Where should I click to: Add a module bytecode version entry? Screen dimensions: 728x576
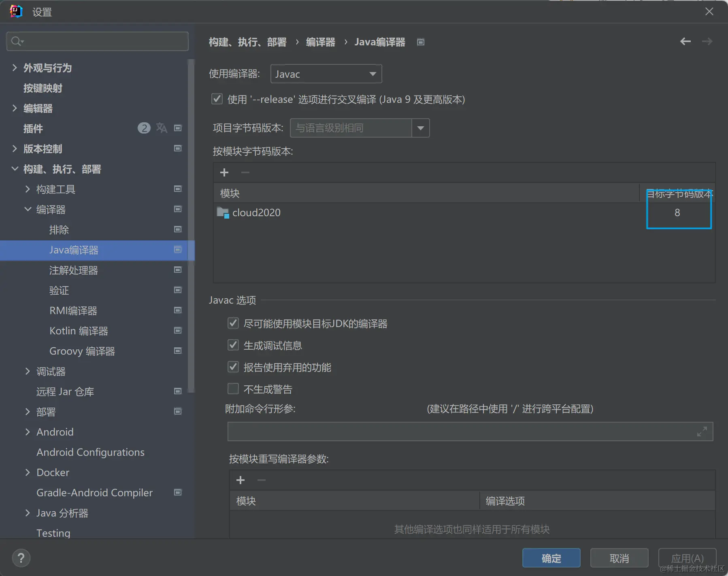click(224, 172)
